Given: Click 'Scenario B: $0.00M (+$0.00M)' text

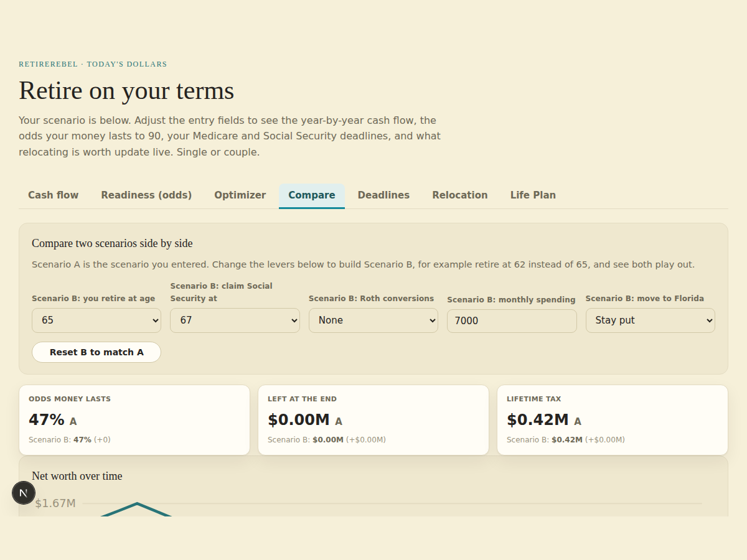Looking at the screenshot, I should [x=327, y=440].
